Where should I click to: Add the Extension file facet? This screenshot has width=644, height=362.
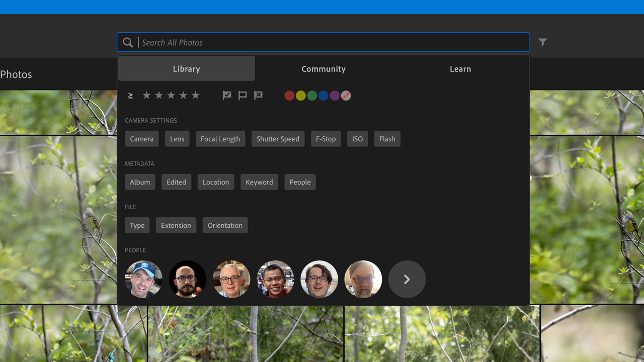coord(176,225)
